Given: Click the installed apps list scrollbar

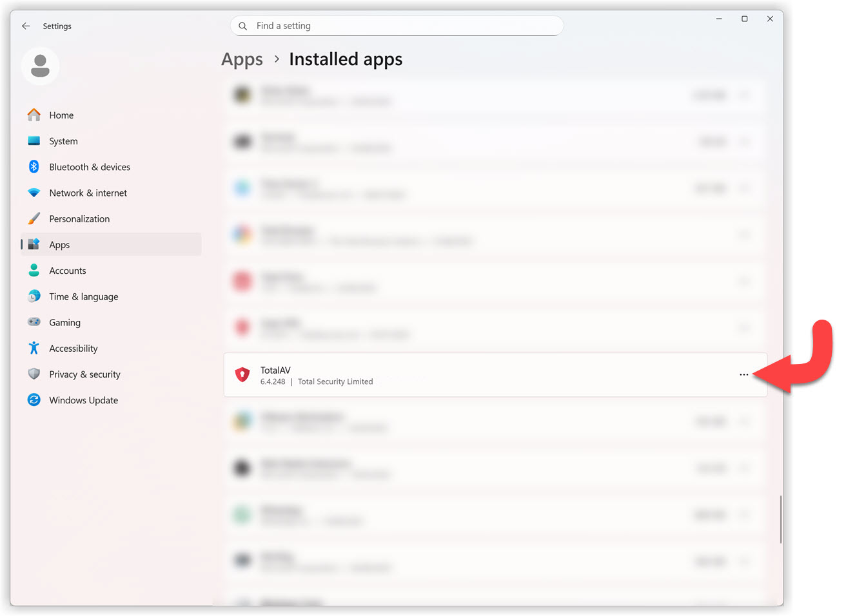Looking at the screenshot, I should point(780,519).
